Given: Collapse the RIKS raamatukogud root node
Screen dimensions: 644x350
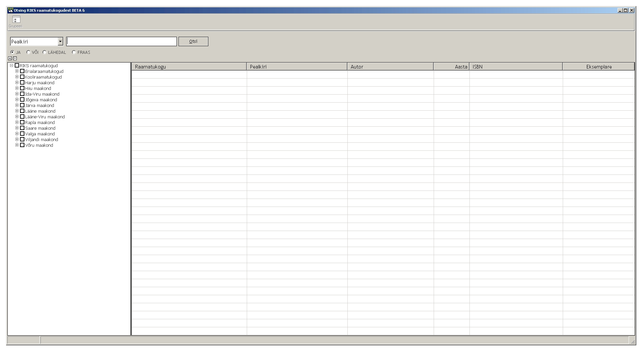Looking at the screenshot, I should (x=11, y=66).
